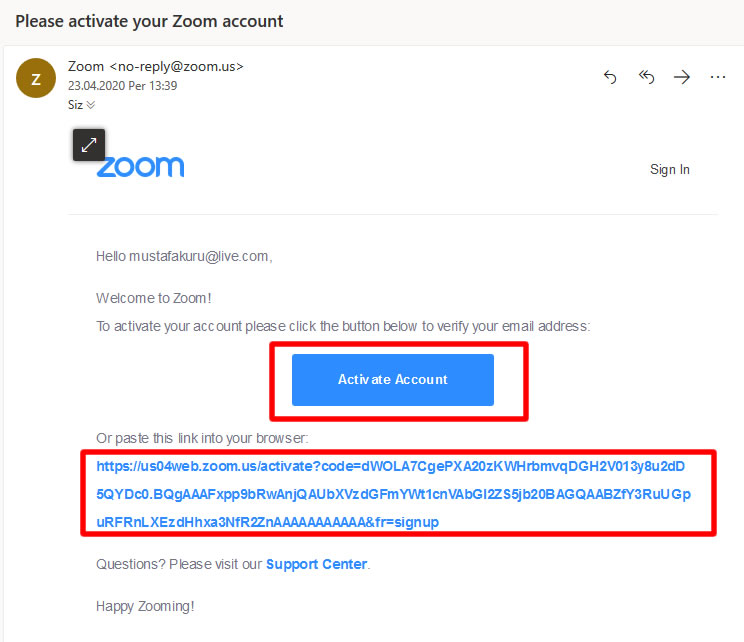Click the Activate Account button
The image size is (744, 642).
click(393, 380)
